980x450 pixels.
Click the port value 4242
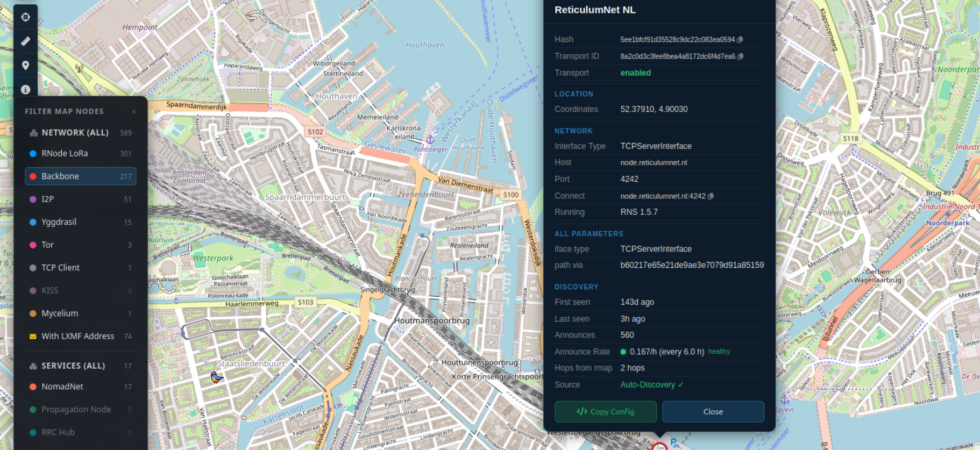(629, 179)
